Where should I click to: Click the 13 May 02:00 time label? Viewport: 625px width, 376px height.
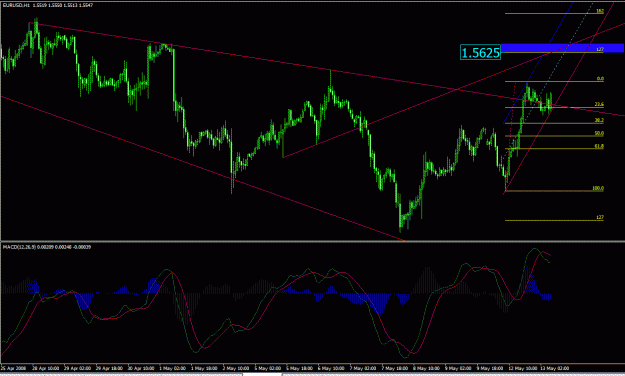[x=554, y=368]
